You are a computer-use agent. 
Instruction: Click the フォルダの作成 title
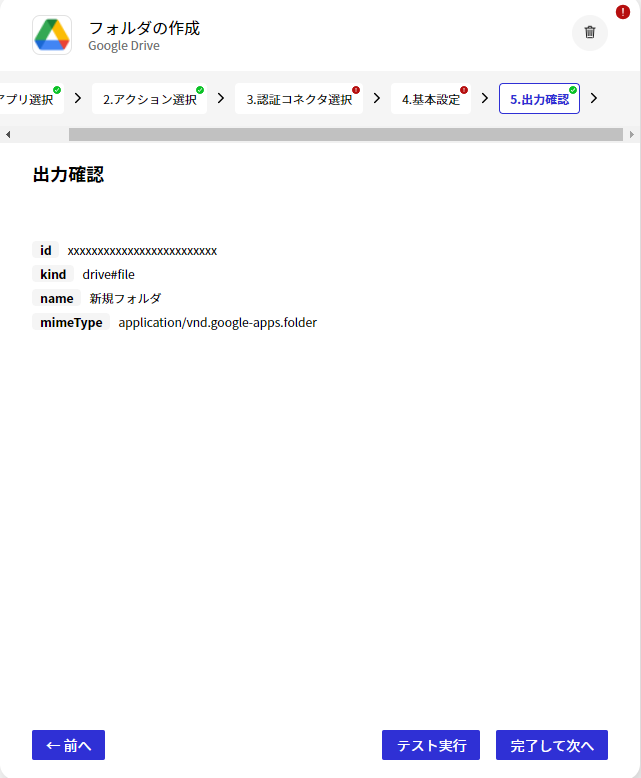tap(144, 28)
